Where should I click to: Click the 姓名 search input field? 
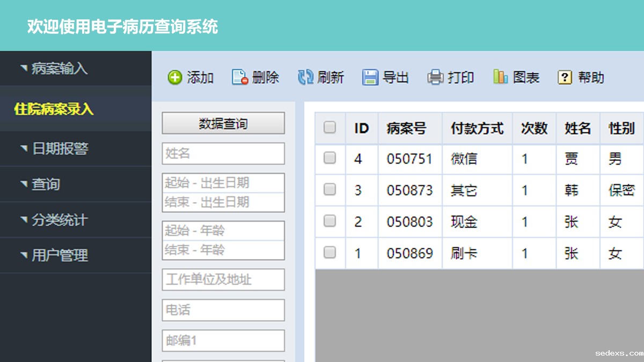(x=223, y=154)
